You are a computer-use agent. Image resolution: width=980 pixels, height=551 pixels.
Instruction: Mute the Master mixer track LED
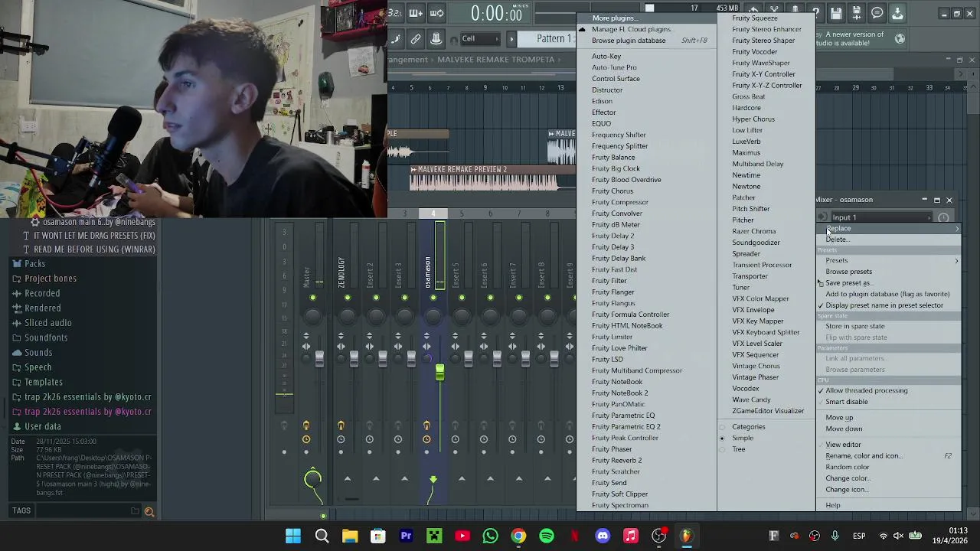[312, 298]
